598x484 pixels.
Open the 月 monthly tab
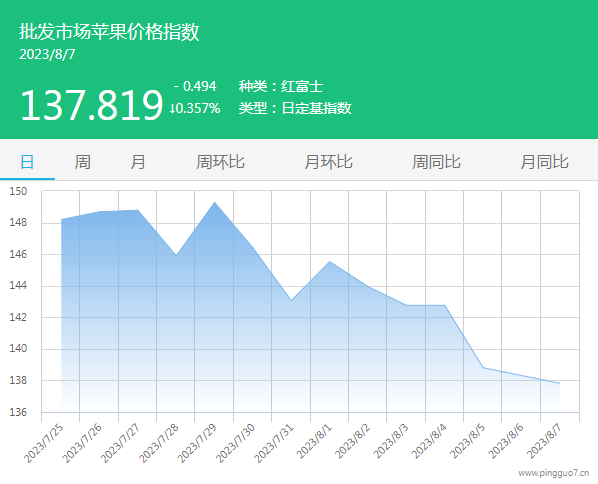pos(138,162)
